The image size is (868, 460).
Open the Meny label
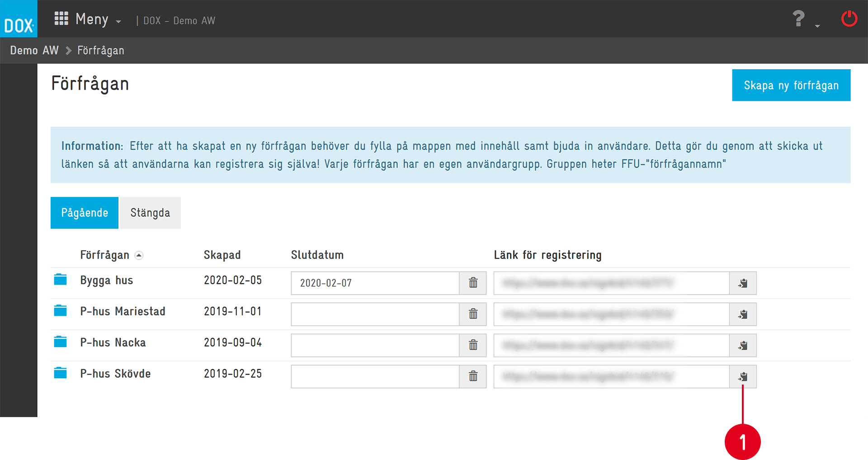(x=92, y=19)
